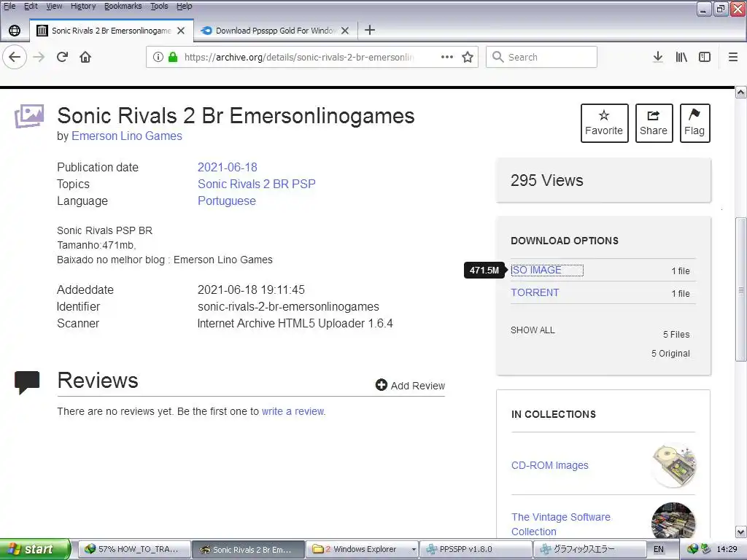Download the ISO IMAGE file
Viewport: 747px width, 560px height.
(536, 270)
